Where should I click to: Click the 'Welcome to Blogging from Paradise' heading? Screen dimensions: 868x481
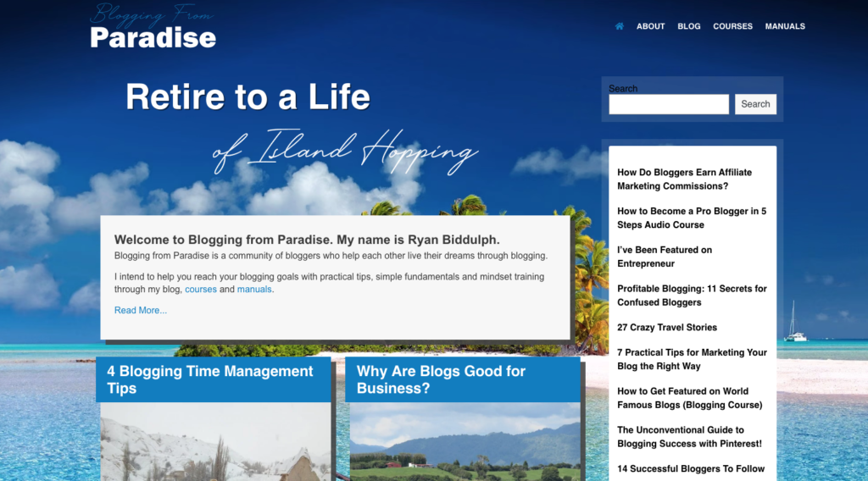click(x=307, y=240)
